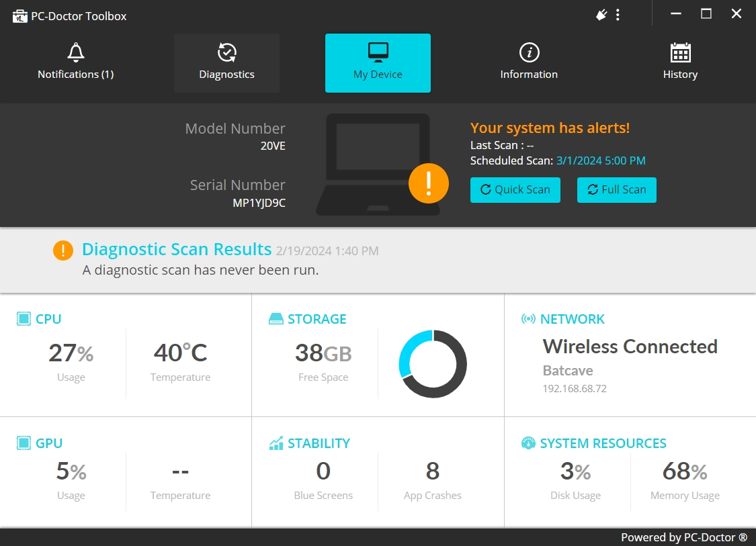Click 'Powered by PC-Doctor' footer text

click(684, 537)
